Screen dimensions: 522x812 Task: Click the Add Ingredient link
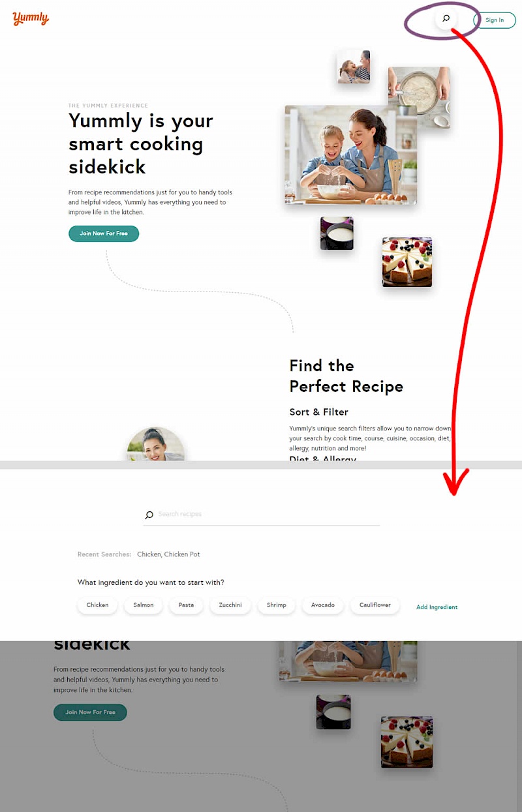437,607
